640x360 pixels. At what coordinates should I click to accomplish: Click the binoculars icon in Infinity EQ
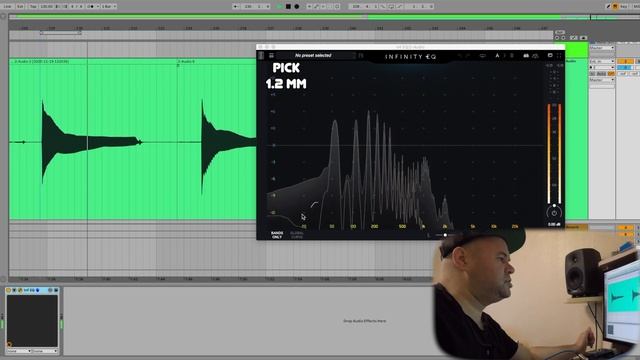click(526, 56)
